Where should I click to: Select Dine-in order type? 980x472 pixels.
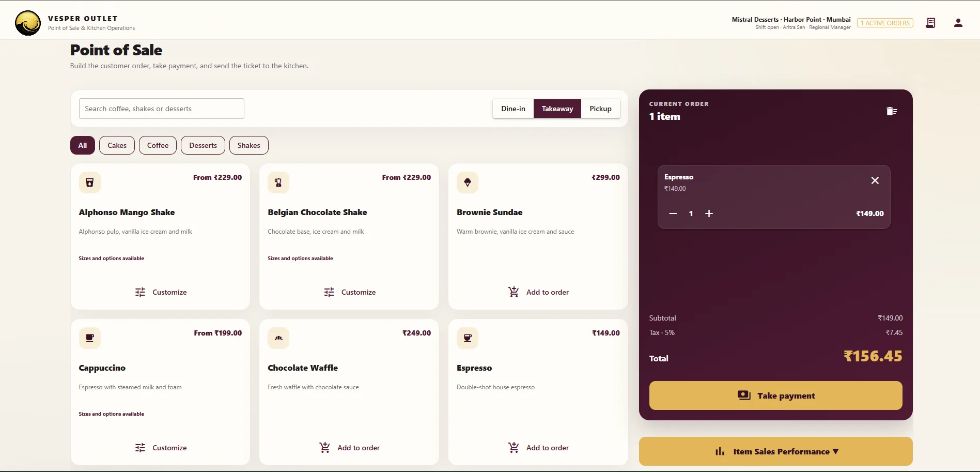(513, 109)
